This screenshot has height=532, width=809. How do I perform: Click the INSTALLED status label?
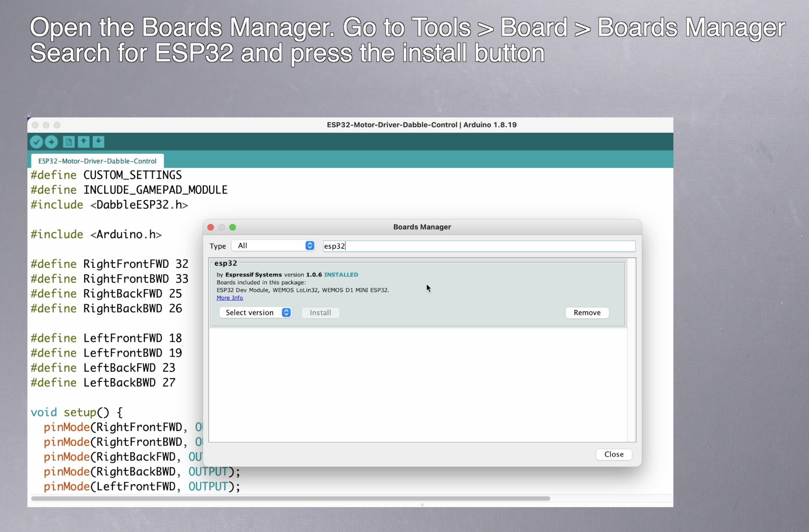341,275
